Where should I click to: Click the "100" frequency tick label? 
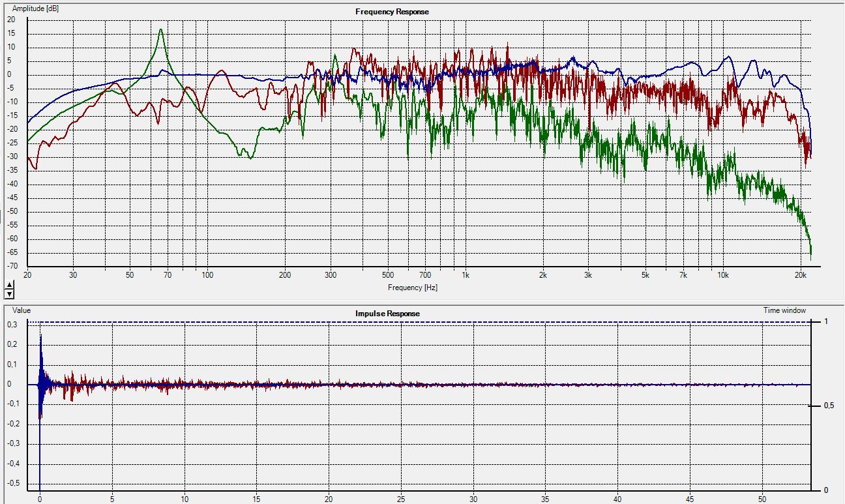click(207, 275)
